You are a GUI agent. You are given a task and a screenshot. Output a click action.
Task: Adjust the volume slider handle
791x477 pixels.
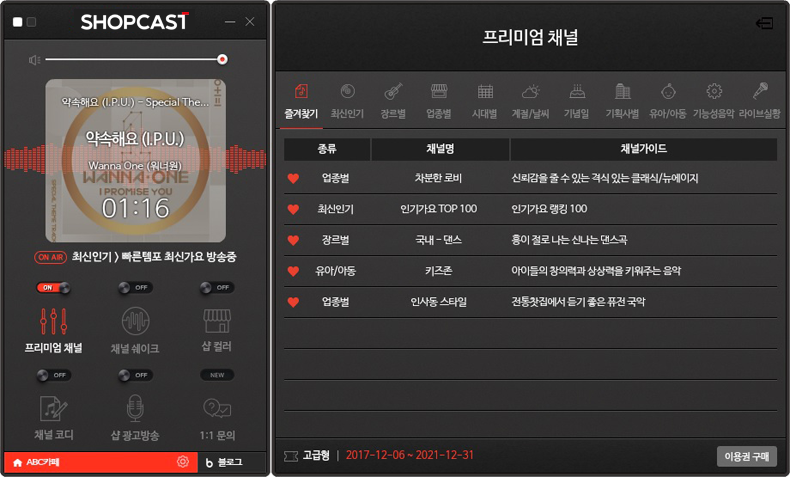click(x=222, y=60)
